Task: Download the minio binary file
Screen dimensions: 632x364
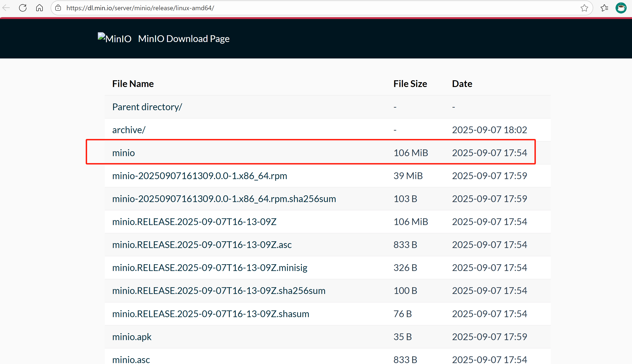Action: tap(123, 153)
